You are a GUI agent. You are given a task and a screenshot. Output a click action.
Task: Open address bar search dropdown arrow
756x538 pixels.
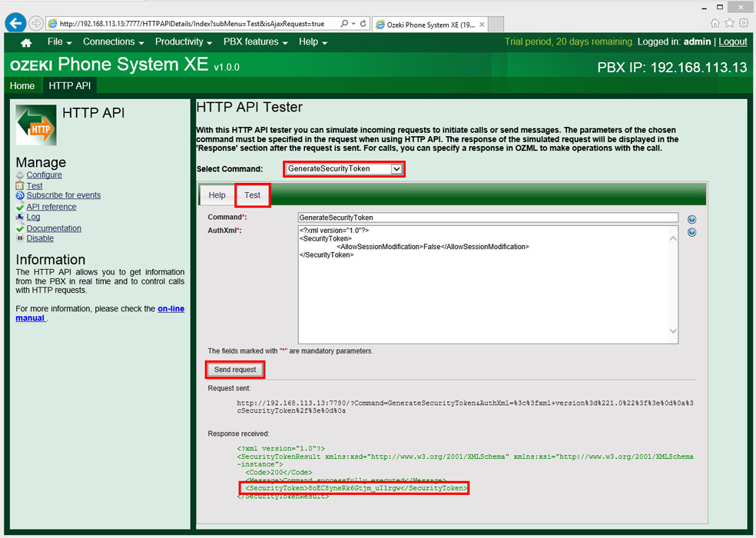point(353,24)
